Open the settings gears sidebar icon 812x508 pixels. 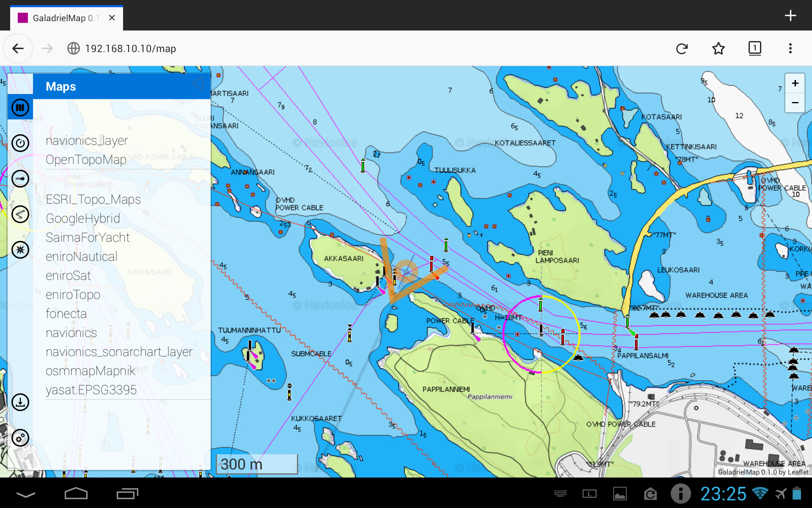click(x=20, y=438)
